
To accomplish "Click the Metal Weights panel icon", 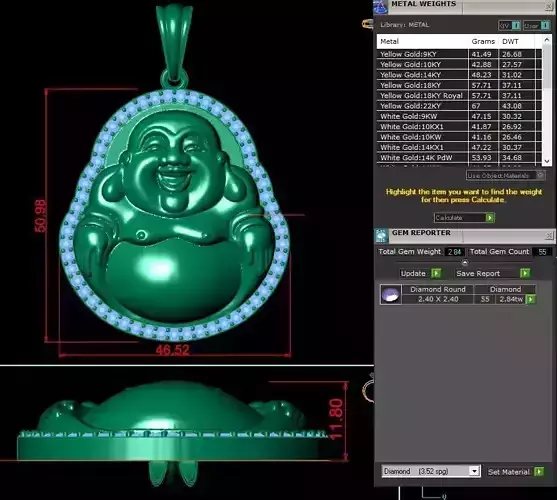I will click(x=381, y=7).
